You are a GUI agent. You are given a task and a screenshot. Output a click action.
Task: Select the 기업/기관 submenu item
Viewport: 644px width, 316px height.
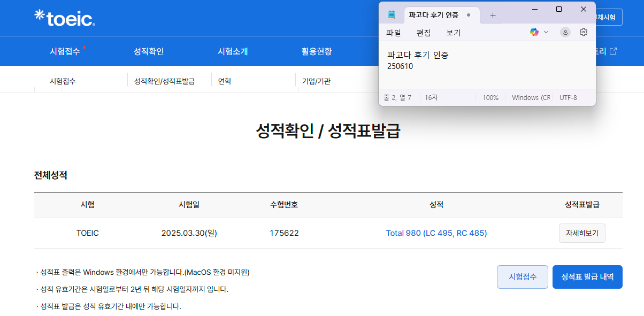click(x=316, y=81)
